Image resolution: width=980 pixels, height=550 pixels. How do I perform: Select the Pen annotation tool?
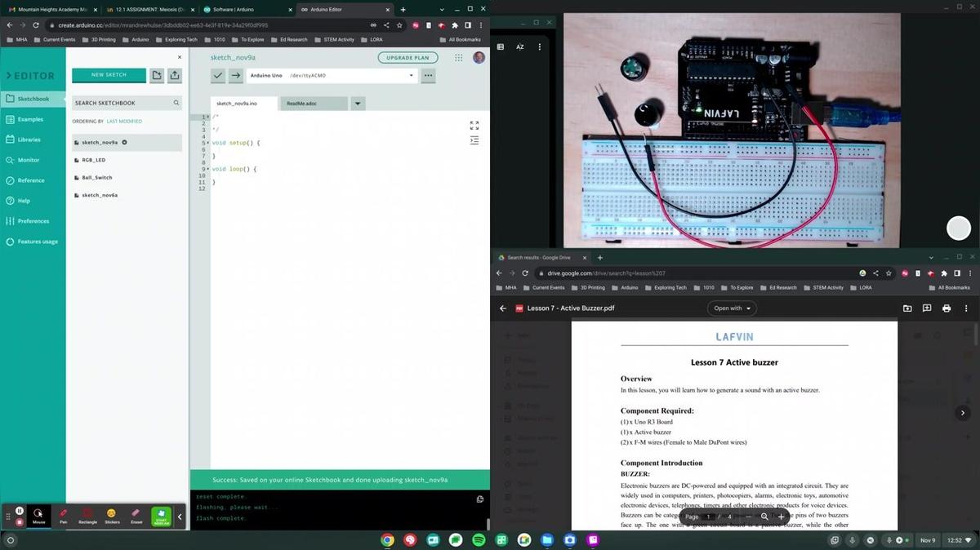tap(63, 517)
